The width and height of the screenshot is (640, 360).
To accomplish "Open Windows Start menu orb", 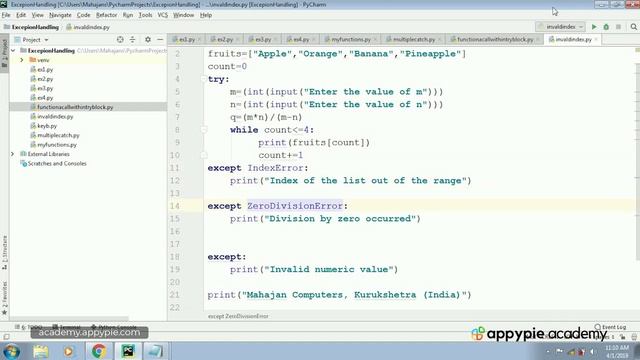I will [11, 351].
